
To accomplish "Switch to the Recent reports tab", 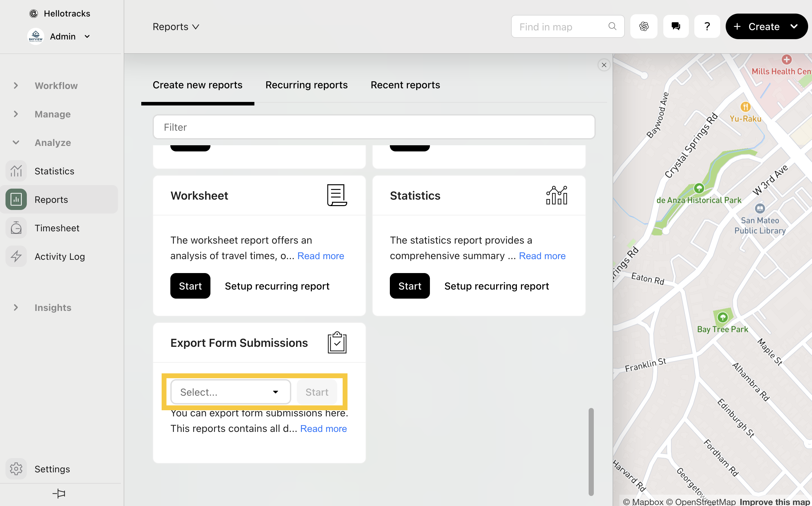I will point(405,85).
